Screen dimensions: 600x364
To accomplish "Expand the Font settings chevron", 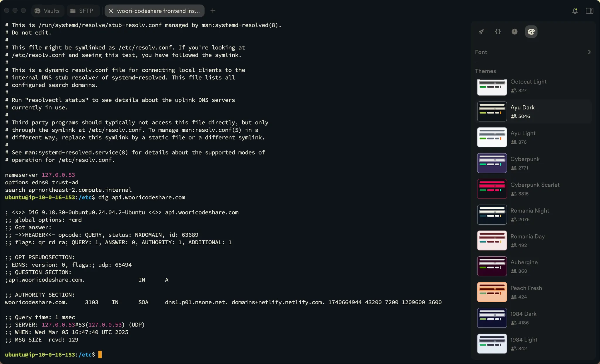I will coord(589,52).
